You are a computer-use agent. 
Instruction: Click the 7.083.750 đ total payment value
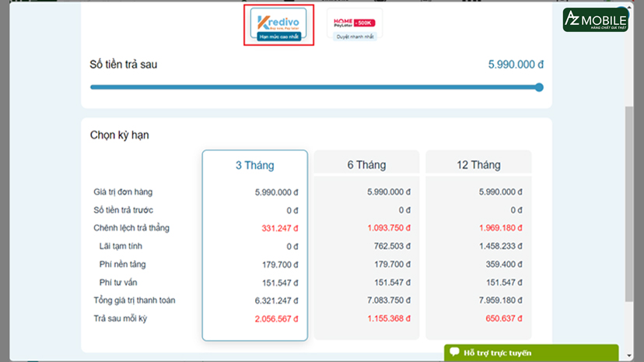[388, 300]
